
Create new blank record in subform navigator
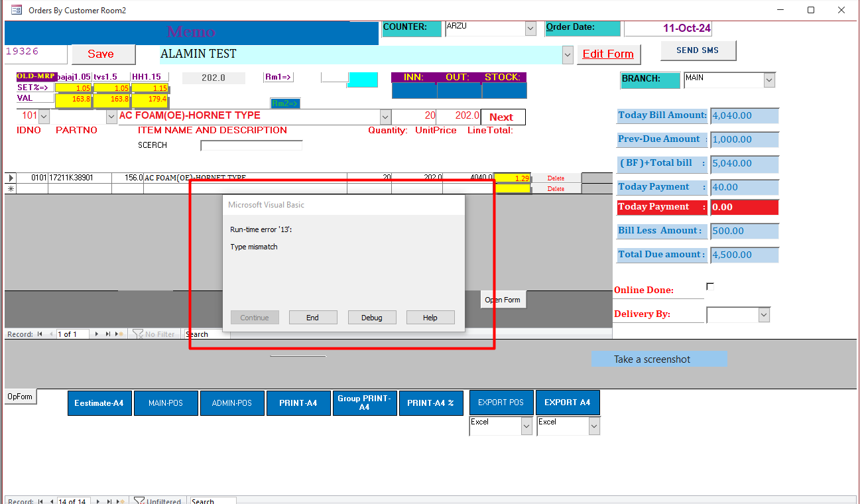tap(120, 334)
